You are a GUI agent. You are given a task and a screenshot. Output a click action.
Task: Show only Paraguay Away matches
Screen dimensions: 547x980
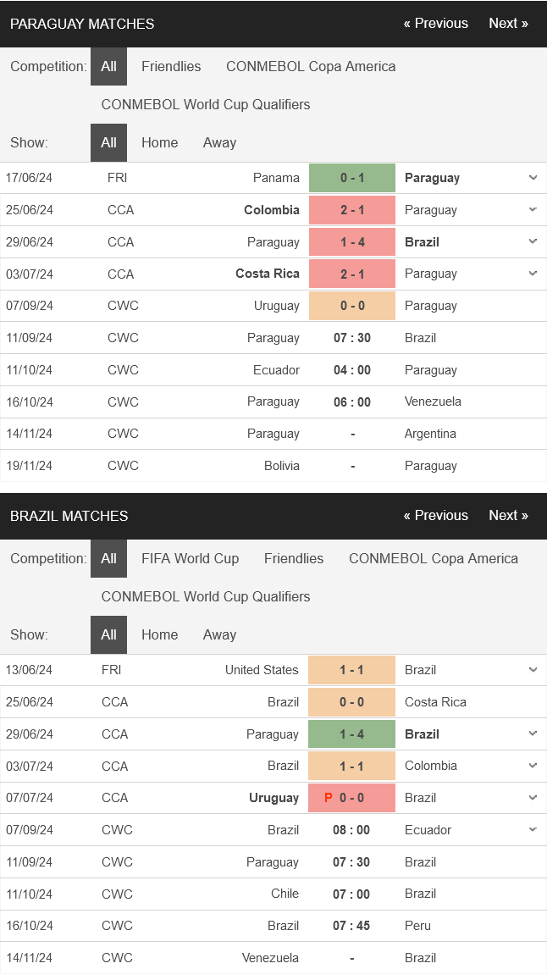tap(219, 142)
